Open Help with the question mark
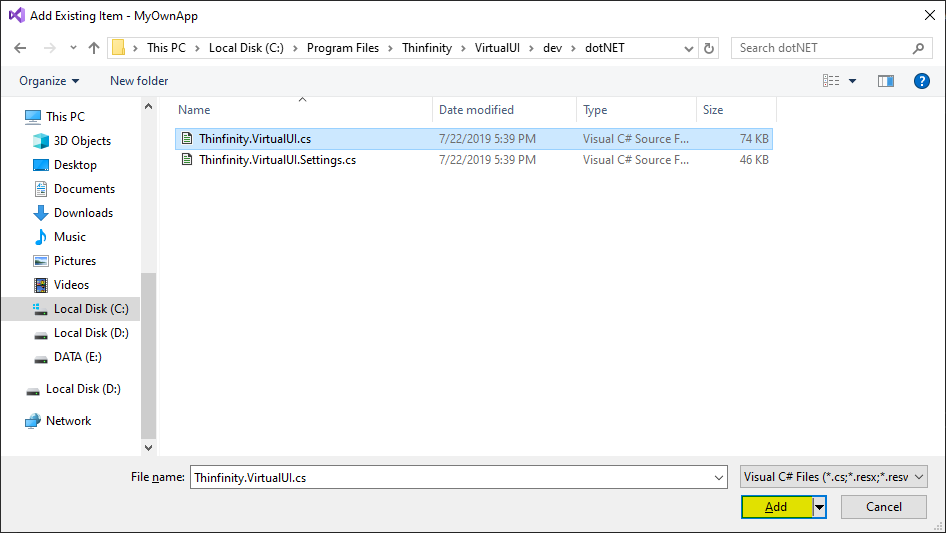The image size is (946, 533). (921, 81)
